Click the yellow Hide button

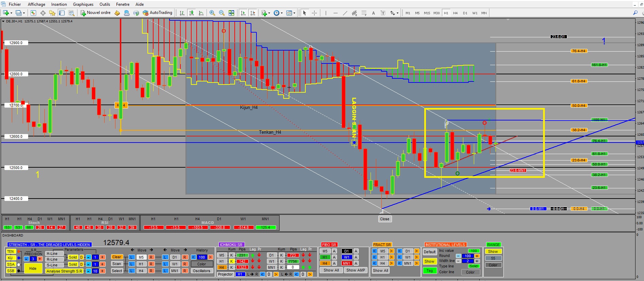tap(33, 268)
